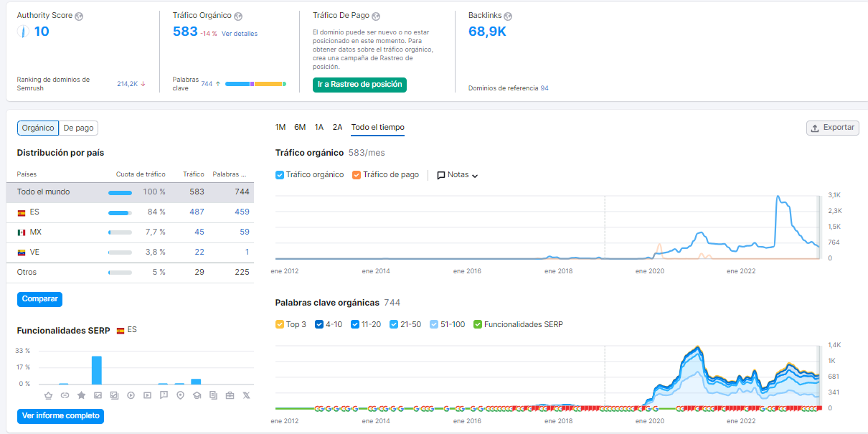The height and width of the screenshot is (434, 868).
Task: Click the square video carousel icon
Action: (x=147, y=395)
